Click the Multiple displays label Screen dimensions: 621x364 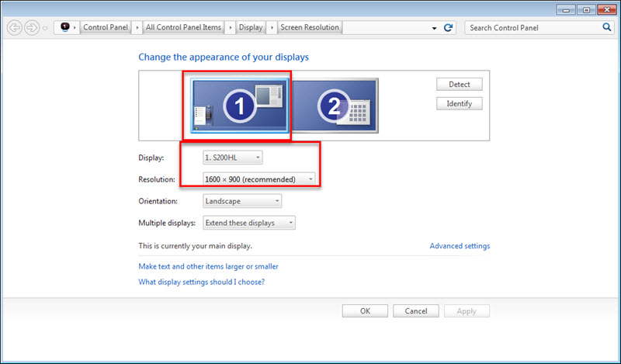pyautogui.click(x=167, y=223)
